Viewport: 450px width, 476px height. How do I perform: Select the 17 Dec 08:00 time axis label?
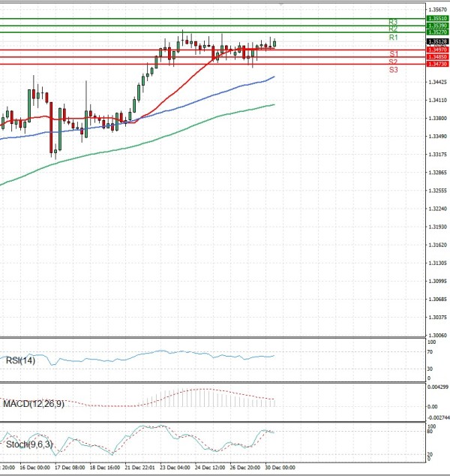coord(71,468)
